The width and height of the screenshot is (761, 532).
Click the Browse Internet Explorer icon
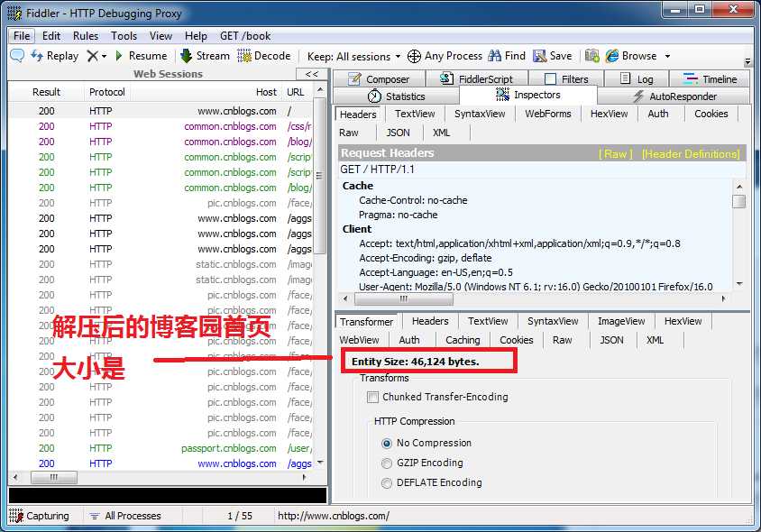(x=612, y=56)
